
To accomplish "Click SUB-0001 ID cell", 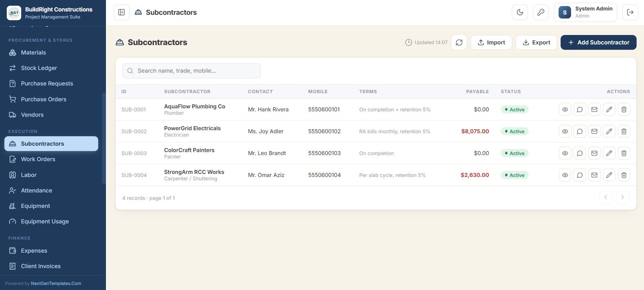I will tap(134, 110).
